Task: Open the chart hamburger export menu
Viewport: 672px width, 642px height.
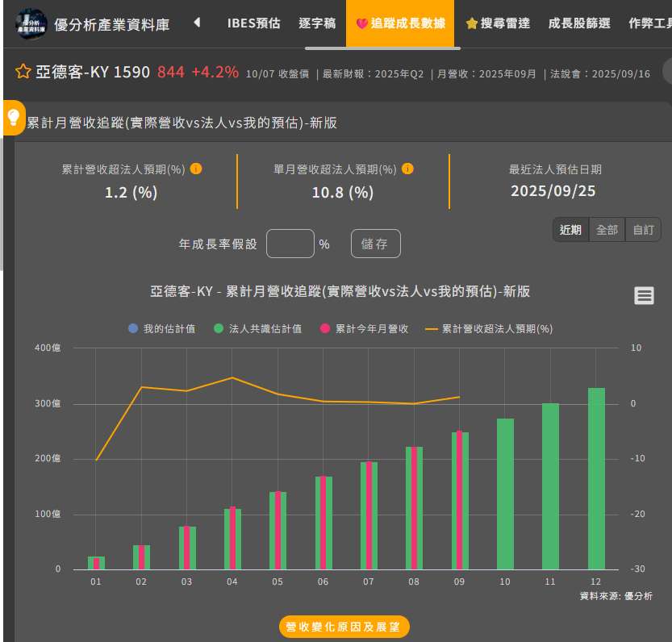Action: pos(643,296)
